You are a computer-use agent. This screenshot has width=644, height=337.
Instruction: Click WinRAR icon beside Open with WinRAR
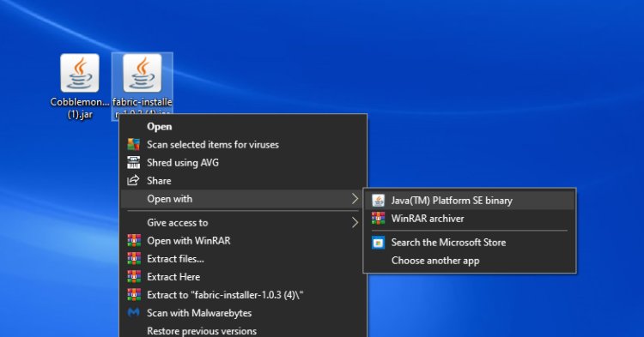coord(134,241)
